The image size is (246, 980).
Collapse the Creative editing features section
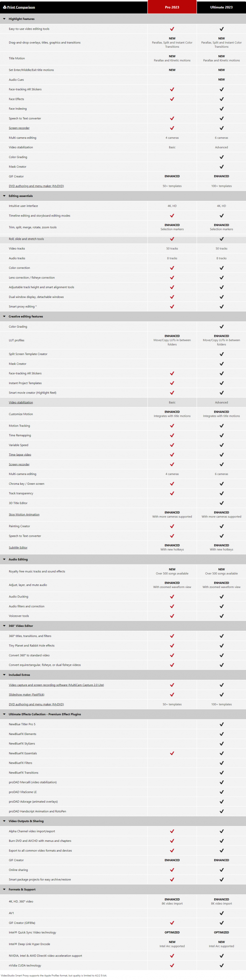pyautogui.click(x=4, y=317)
